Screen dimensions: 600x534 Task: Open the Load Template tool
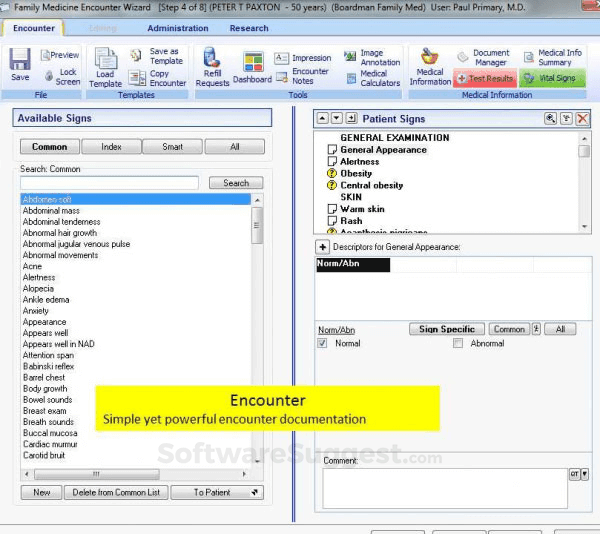point(105,67)
